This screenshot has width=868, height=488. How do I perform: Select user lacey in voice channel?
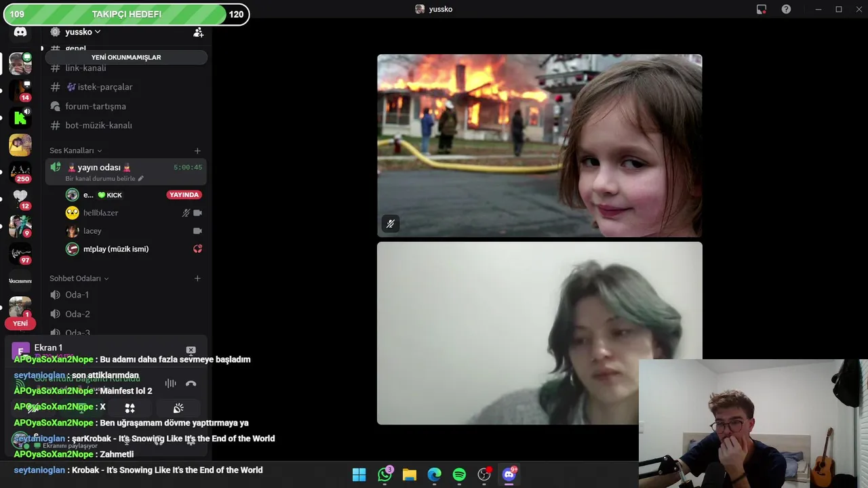tap(92, 231)
